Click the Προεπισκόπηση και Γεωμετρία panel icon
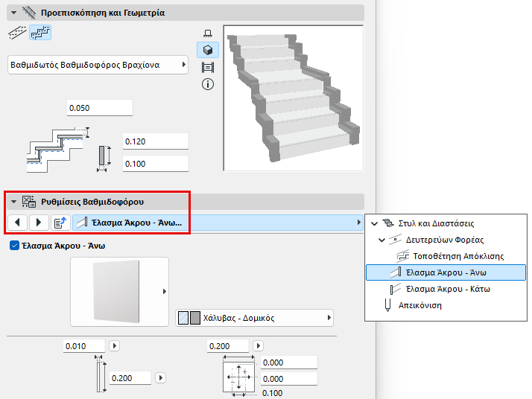Screen dimensions: 532x399 (29, 13)
